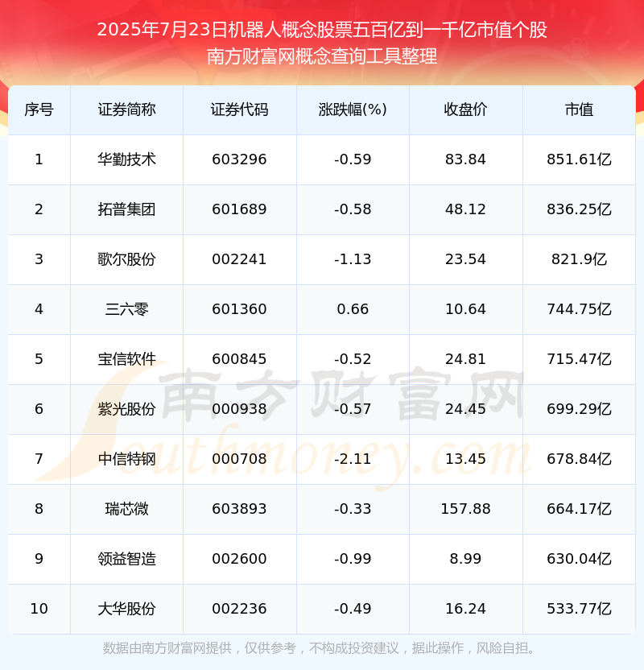Select stock code 000938
The image size is (644, 670).
tap(239, 409)
